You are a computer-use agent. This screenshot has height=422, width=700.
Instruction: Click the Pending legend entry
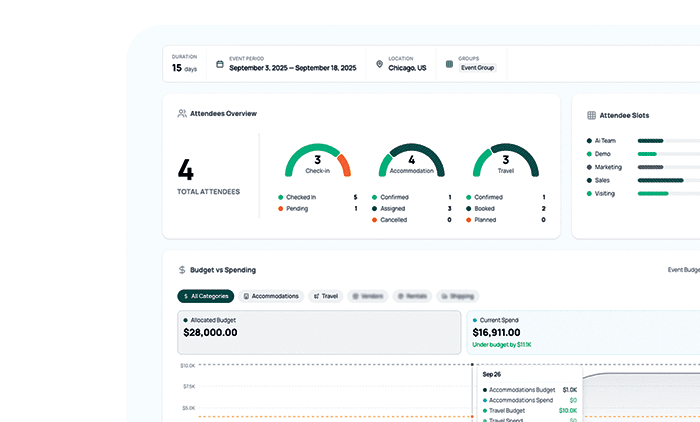click(x=317, y=209)
